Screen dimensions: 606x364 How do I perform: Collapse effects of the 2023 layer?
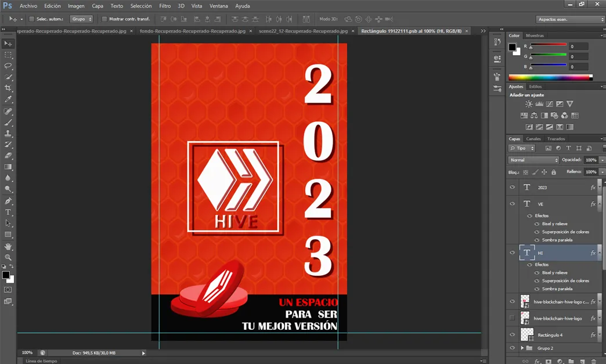click(x=600, y=188)
